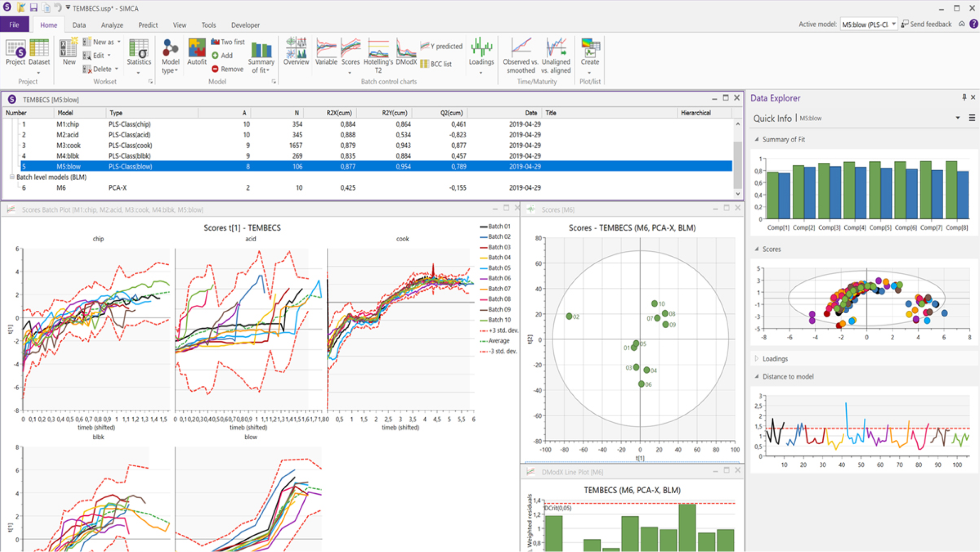Expand the Loadings section in Quick Info

(757, 359)
